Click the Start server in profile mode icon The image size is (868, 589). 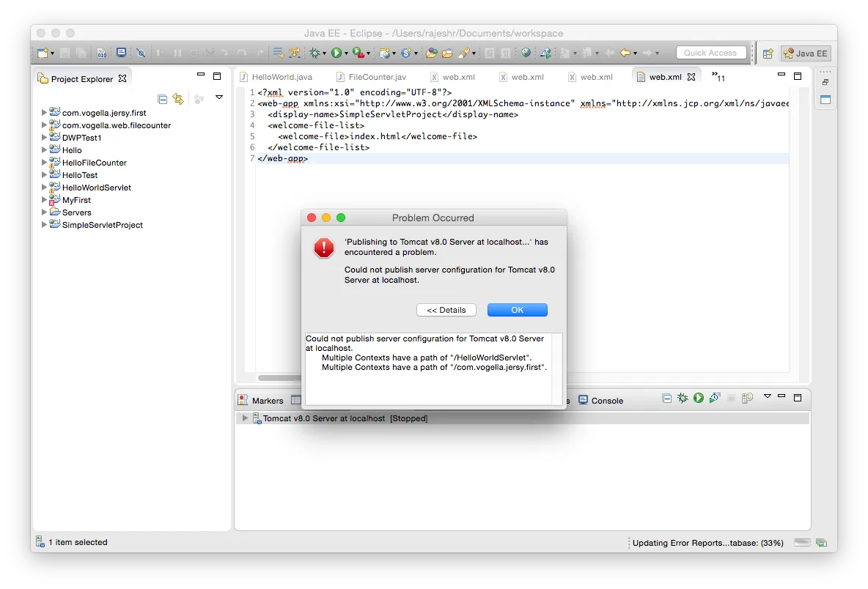[715, 398]
